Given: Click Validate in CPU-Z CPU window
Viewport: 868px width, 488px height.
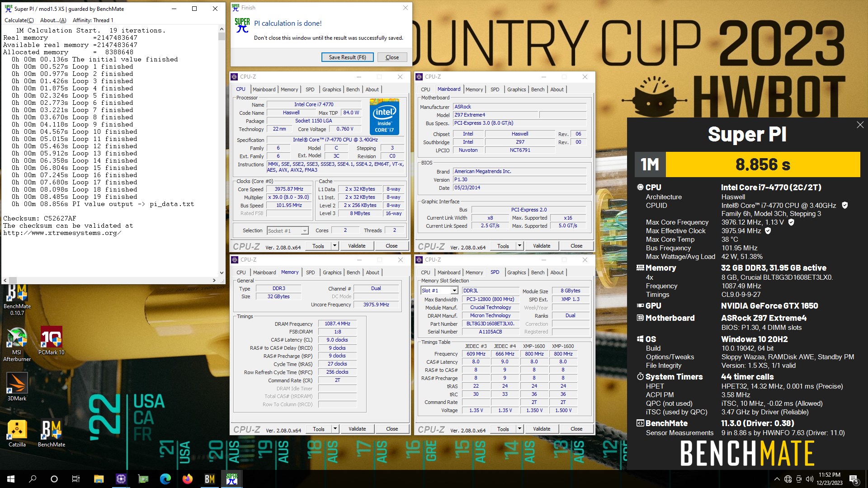Looking at the screenshot, I should pyautogui.click(x=357, y=246).
